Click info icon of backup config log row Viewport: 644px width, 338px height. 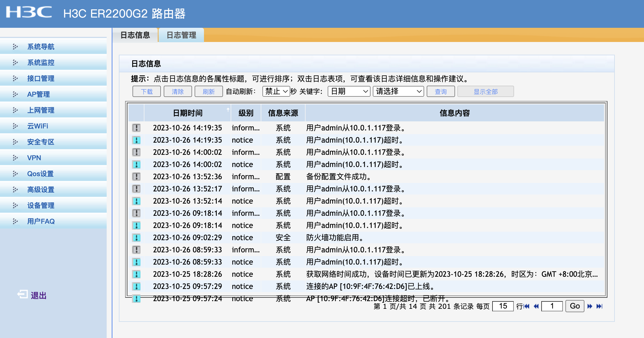[136, 177]
